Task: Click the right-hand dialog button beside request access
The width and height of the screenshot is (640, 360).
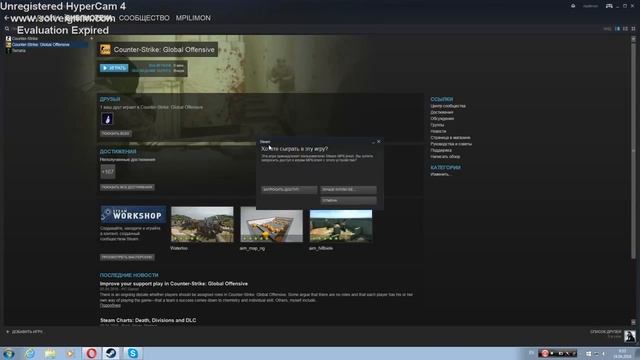Action: (x=348, y=190)
